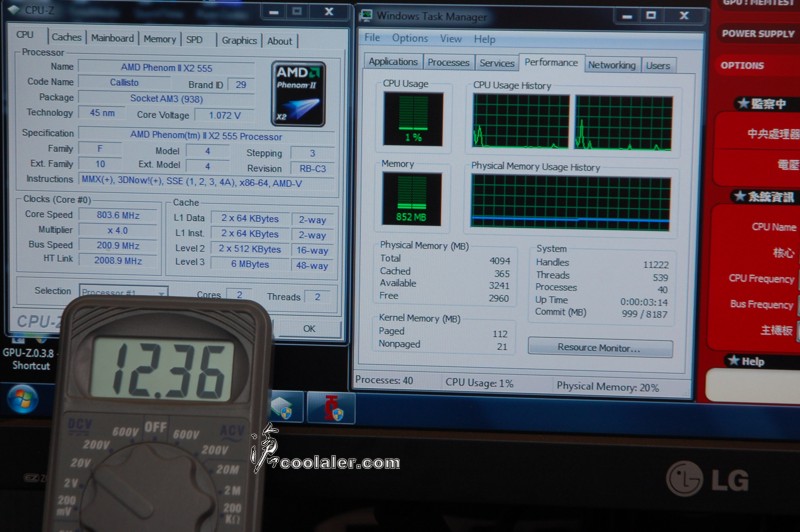This screenshot has height=532, width=800.
Task: Click the CPU Usage 1% meter
Action: pos(413,119)
